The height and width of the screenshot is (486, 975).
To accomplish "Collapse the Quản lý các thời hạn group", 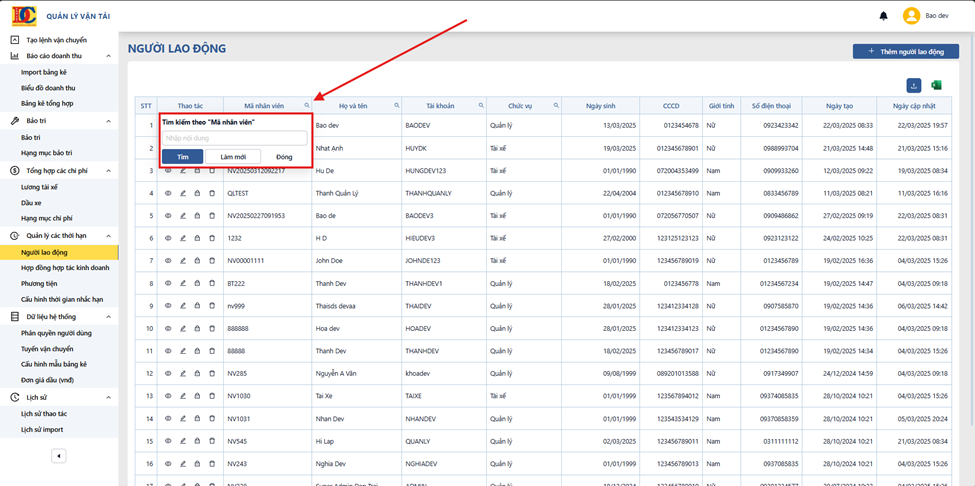I will [108, 236].
